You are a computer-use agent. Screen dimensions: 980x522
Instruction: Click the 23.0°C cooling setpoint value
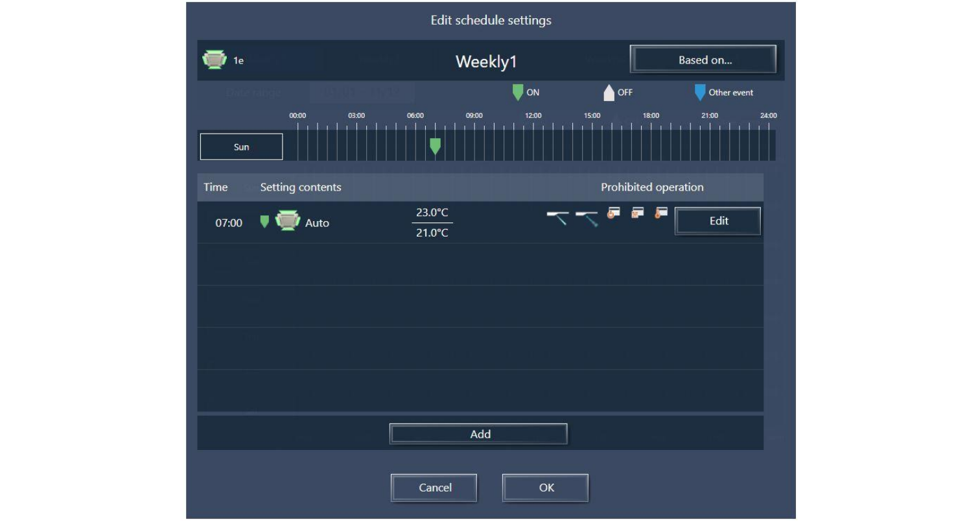pos(432,213)
